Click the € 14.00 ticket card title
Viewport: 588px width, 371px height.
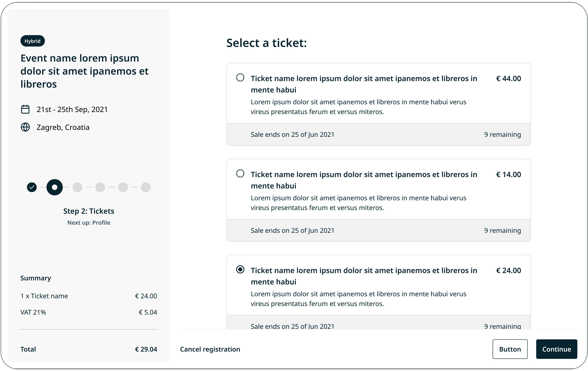(364, 180)
